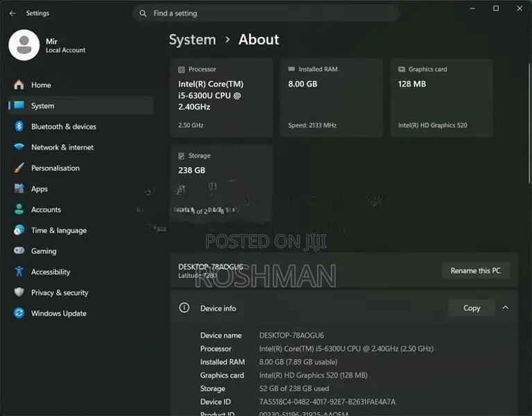The image size is (532, 416).
Task: Click the Gaming controller icon
Action: [19, 250]
